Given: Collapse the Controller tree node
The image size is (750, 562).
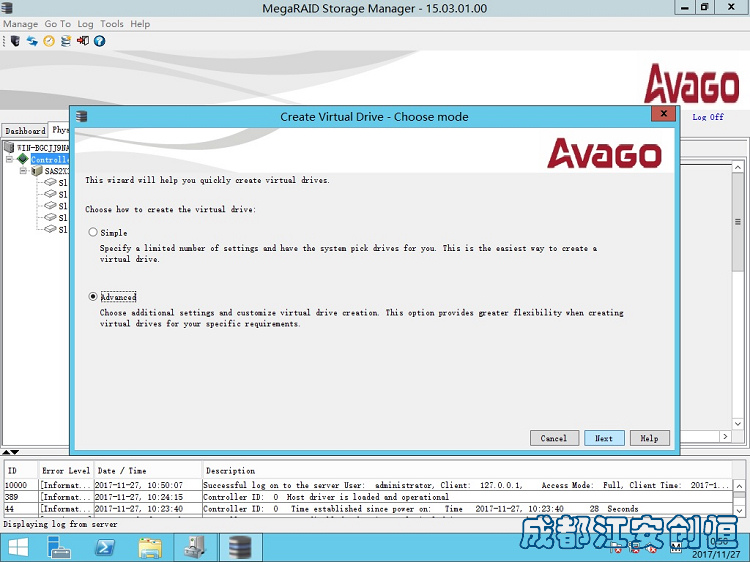Looking at the screenshot, I should [x=9, y=159].
